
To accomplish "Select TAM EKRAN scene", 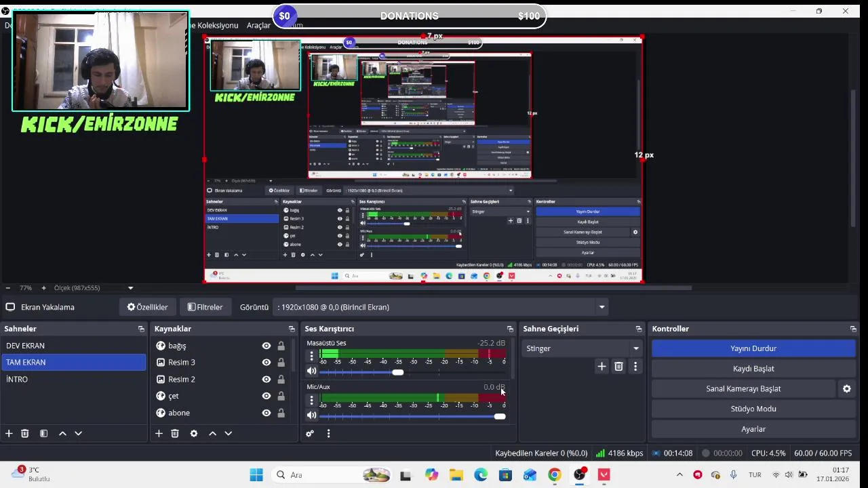I will click(74, 363).
